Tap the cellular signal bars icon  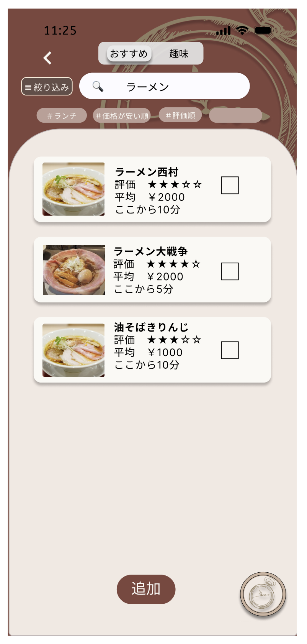[223, 31]
